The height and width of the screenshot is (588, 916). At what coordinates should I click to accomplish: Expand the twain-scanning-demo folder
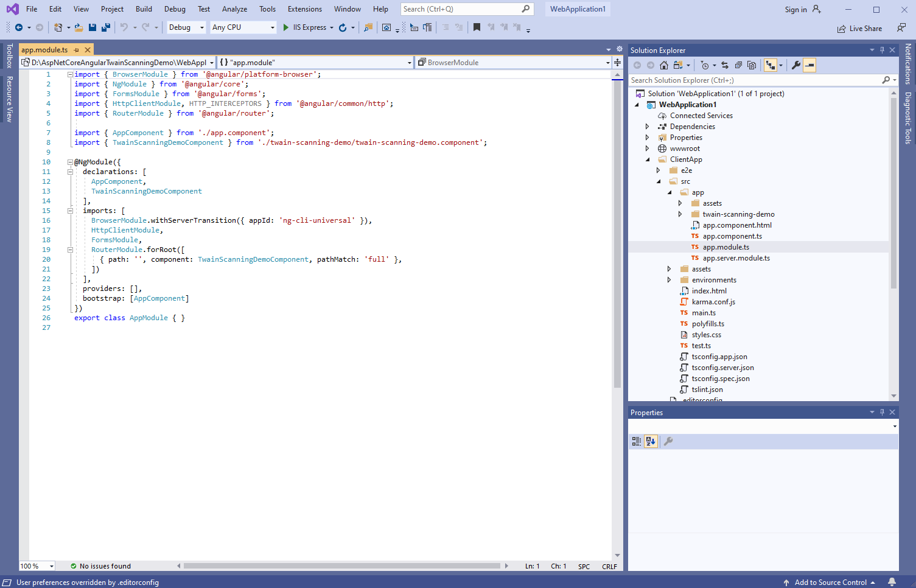pyautogui.click(x=680, y=214)
